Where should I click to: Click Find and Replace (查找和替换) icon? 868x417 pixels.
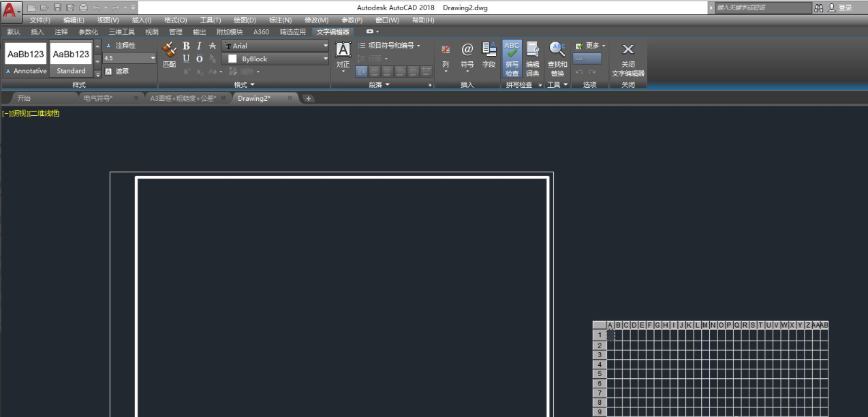point(557,58)
